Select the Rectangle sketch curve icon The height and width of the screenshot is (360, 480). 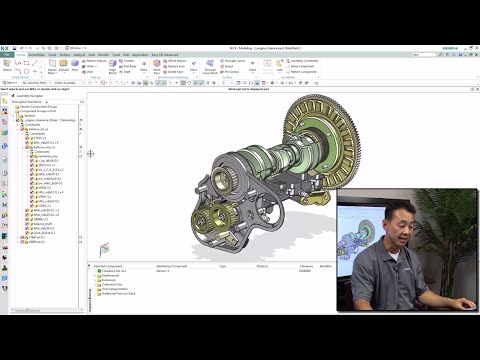coord(26,63)
